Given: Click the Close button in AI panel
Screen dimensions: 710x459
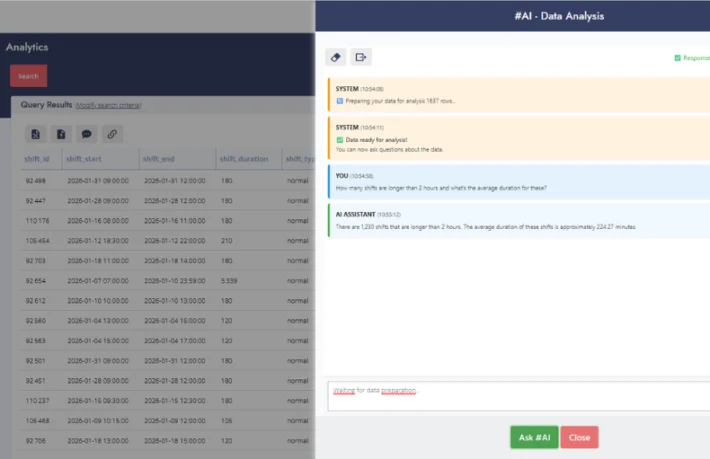Looking at the screenshot, I should (x=579, y=437).
